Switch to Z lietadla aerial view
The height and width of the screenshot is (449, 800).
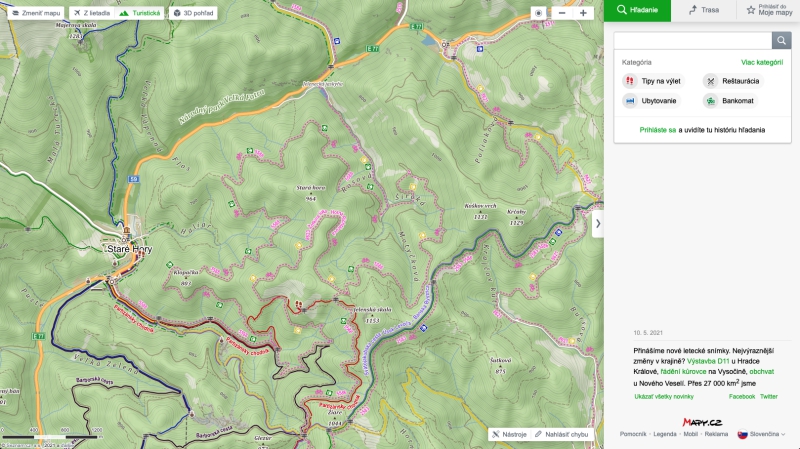pos(92,13)
